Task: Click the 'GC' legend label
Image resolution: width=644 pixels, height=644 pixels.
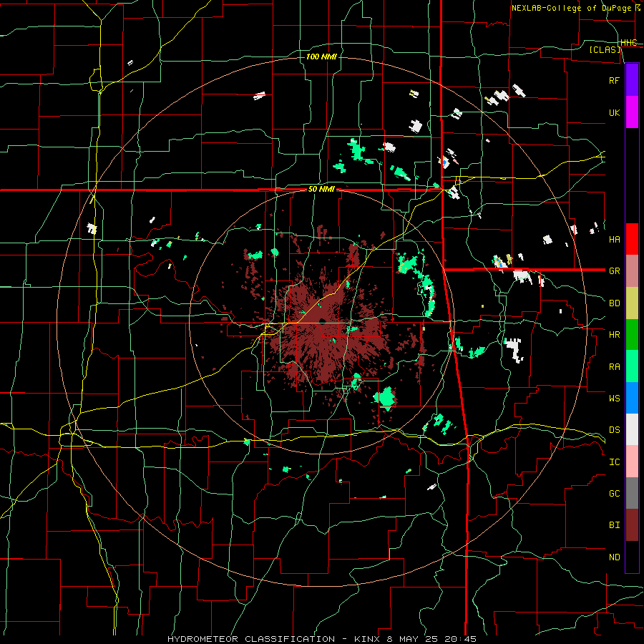Action: point(614,494)
